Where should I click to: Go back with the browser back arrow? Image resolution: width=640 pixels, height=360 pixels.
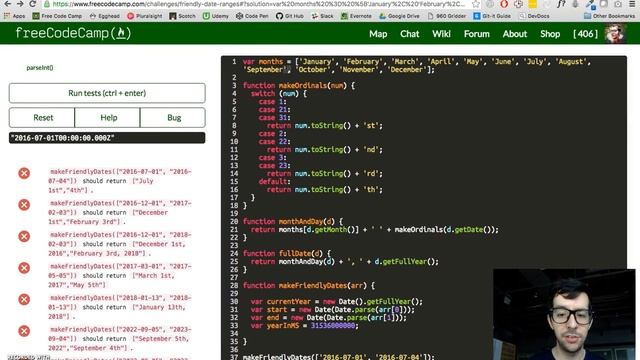(x=7, y=4)
